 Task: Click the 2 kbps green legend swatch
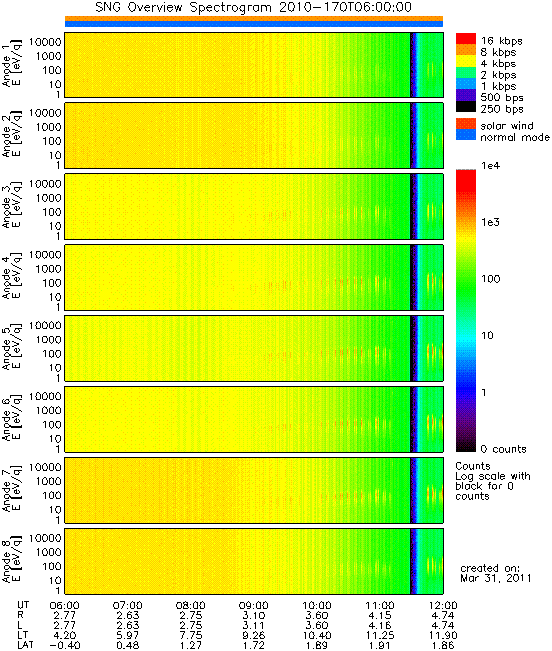[466, 73]
